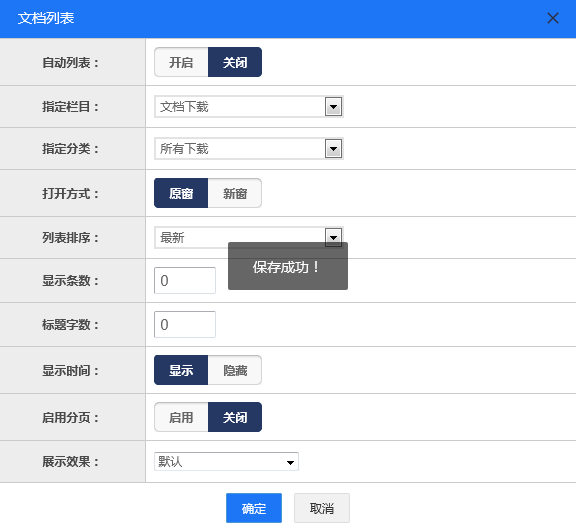Open the 所有下载 category dropdown
Viewport: 576px width, 530px height.
pyautogui.click(x=249, y=149)
